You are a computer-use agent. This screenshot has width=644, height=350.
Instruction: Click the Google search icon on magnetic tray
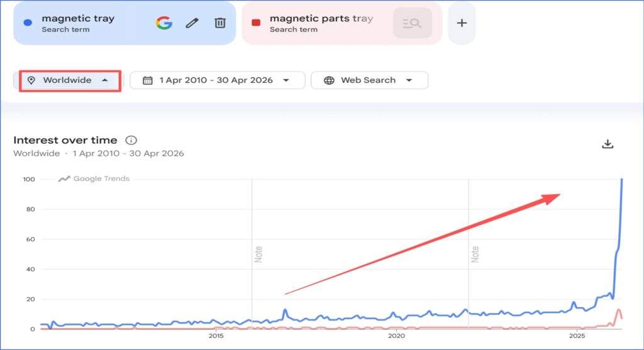(164, 23)
